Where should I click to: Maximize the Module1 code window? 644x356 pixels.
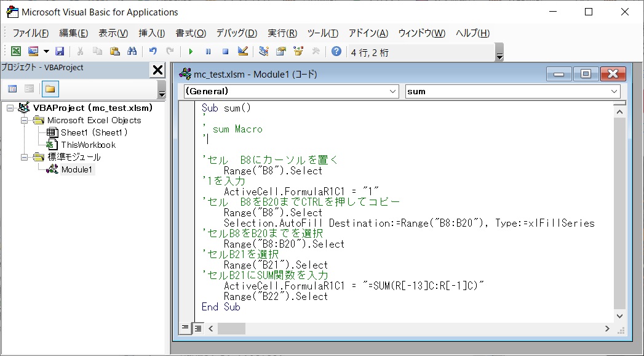coord(586,74)
